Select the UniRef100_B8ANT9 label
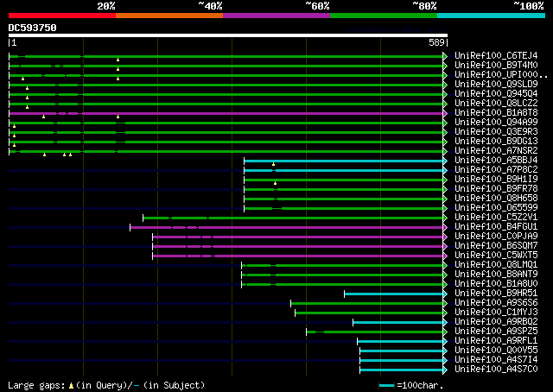 [496, 275]
